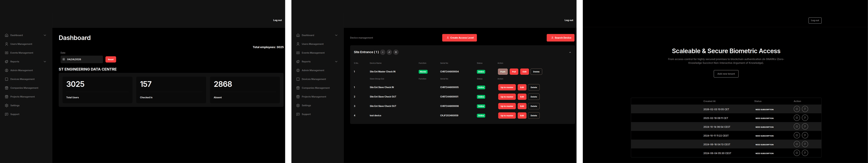Click the Add new tenant button
This screenshot has width=868, height=163.
(x=726, y=74)
